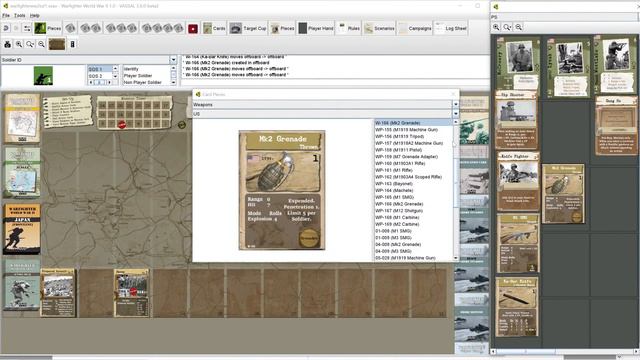Select WP-158 (M1911 Pistol)
640x360 pixels.
click(413, 150)
